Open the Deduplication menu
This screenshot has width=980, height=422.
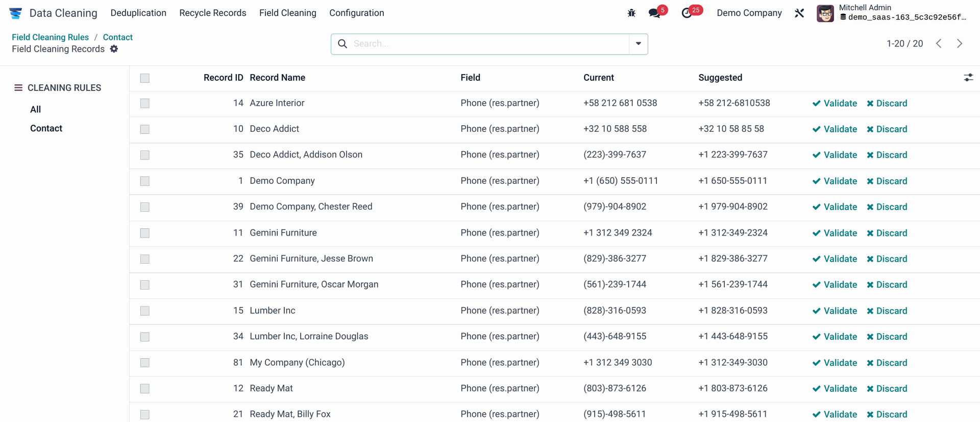[x=138, y=13]
